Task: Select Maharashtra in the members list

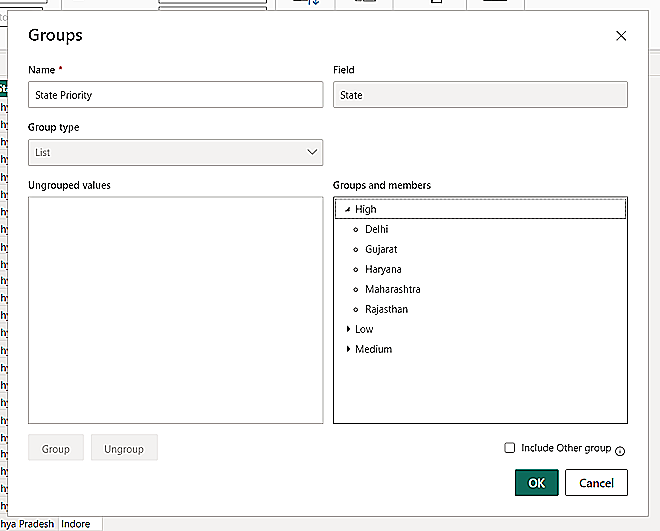Action: point(392,289)
